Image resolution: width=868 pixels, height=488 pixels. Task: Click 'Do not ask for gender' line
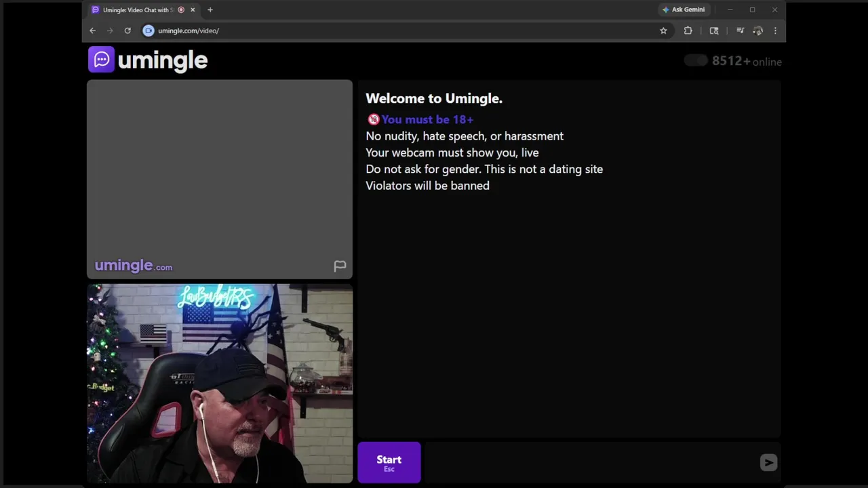coord(484,169)
